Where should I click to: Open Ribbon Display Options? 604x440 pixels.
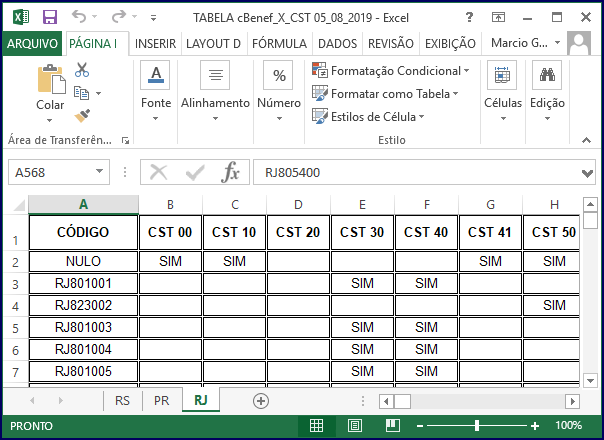coord(498,17)
